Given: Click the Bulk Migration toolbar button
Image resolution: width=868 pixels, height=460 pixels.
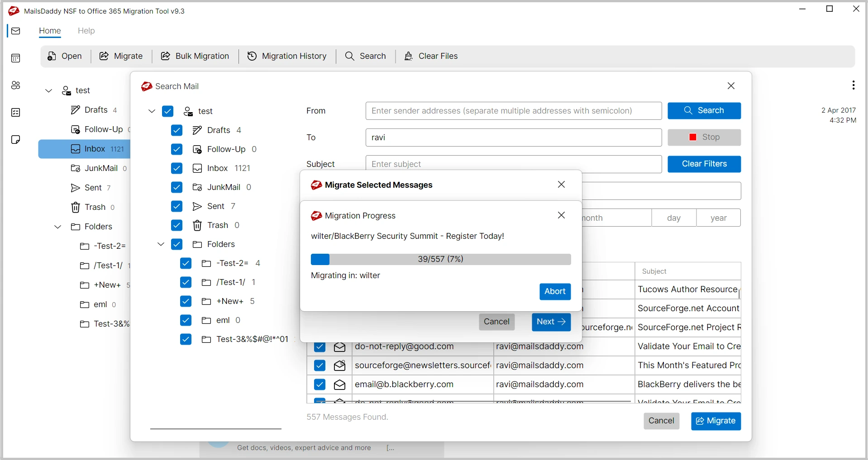Looking at the screenshot, I should point(195,56).
